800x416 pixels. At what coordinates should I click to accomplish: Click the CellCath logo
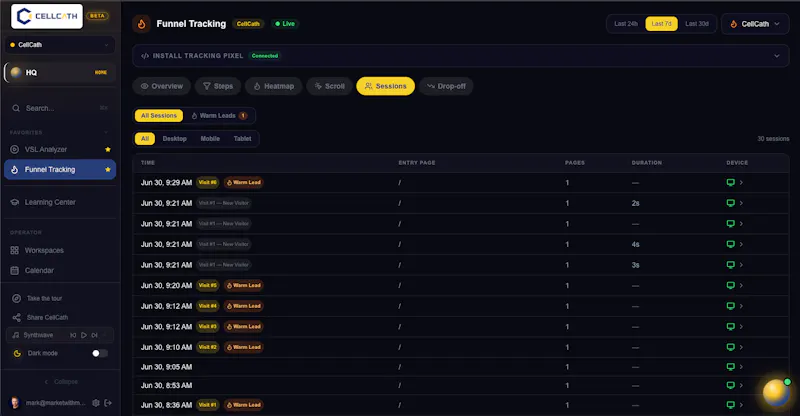coord(47,16)
